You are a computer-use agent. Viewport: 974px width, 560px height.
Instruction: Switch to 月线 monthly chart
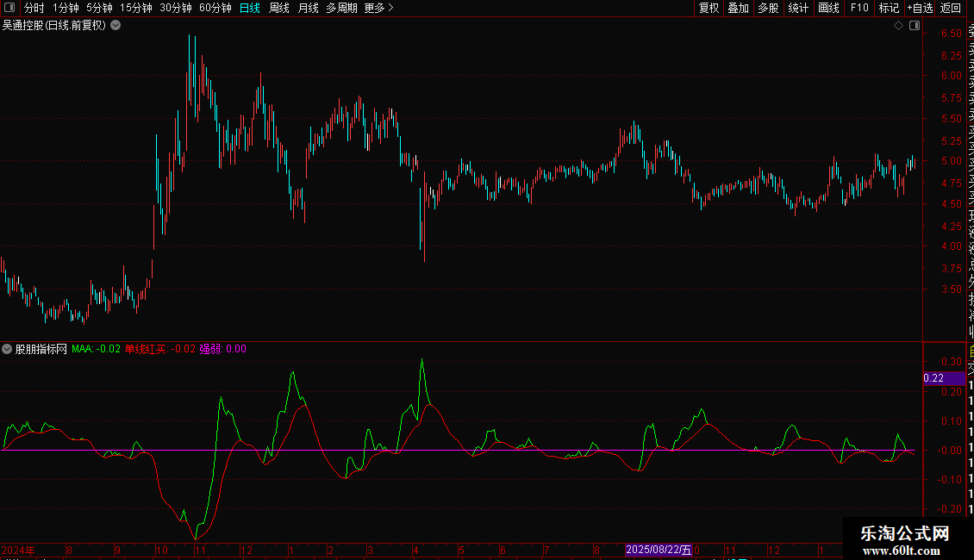pos(308,8)
